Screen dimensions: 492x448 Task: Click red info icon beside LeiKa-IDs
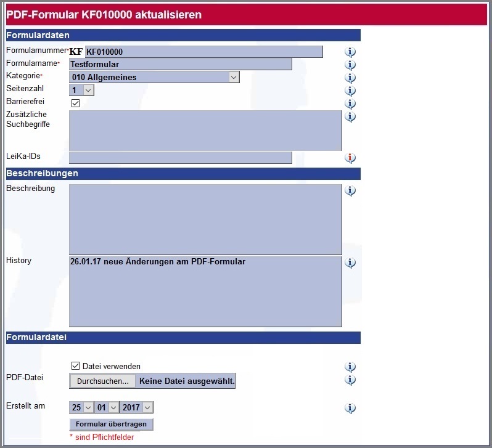coord(350,158)
